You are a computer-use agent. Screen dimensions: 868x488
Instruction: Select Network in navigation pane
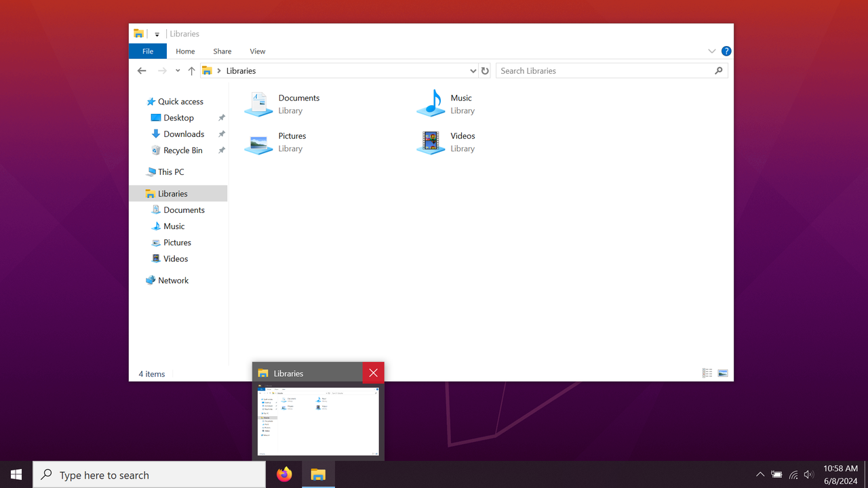[x=173, y=281]
